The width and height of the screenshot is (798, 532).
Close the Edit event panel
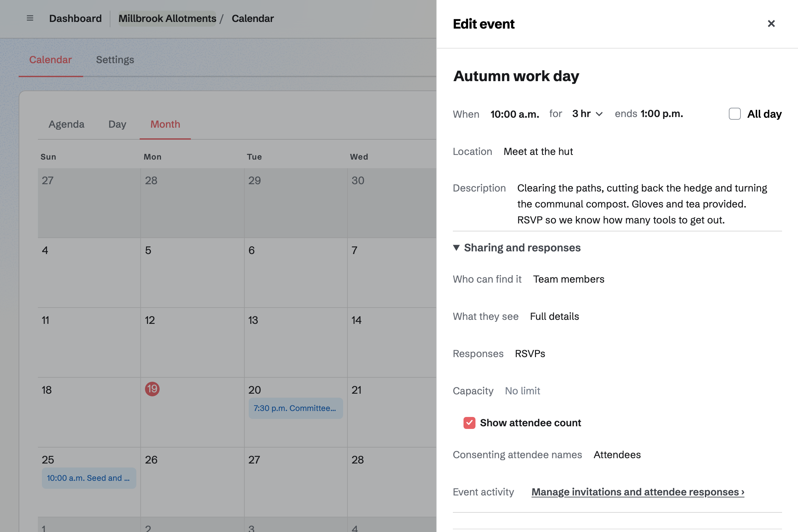pos(771,24)
